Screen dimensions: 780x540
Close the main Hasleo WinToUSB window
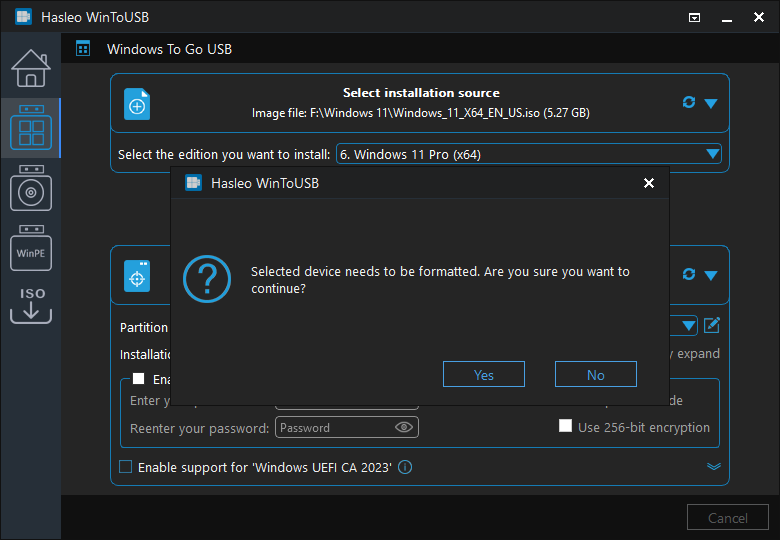coord(759,17)
